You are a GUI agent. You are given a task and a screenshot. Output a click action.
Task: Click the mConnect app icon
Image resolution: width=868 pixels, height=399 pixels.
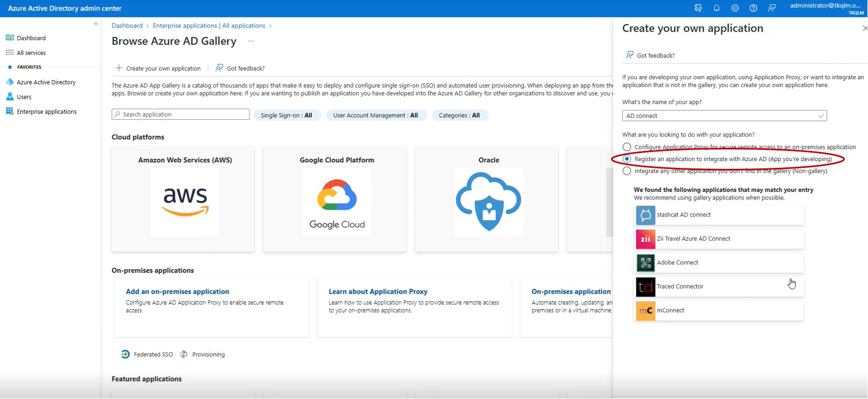pos(645,311)
